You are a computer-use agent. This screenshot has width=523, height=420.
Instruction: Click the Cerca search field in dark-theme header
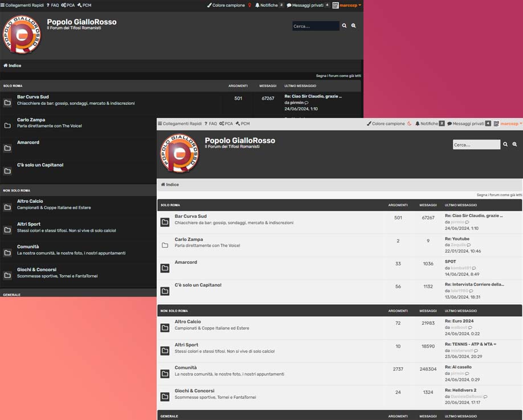coord(315,26)
